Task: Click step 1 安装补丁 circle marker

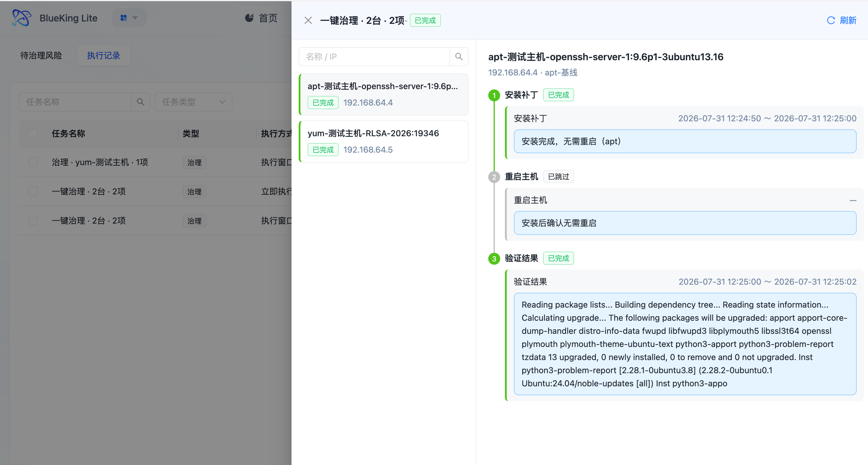Action: tap(494, 95)
